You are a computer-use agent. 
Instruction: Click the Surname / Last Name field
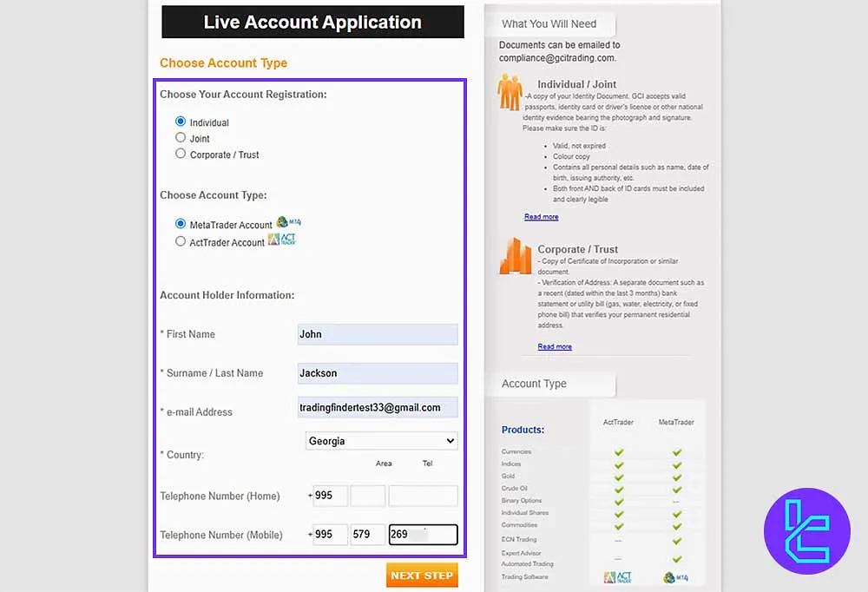[x=378, y=373]
